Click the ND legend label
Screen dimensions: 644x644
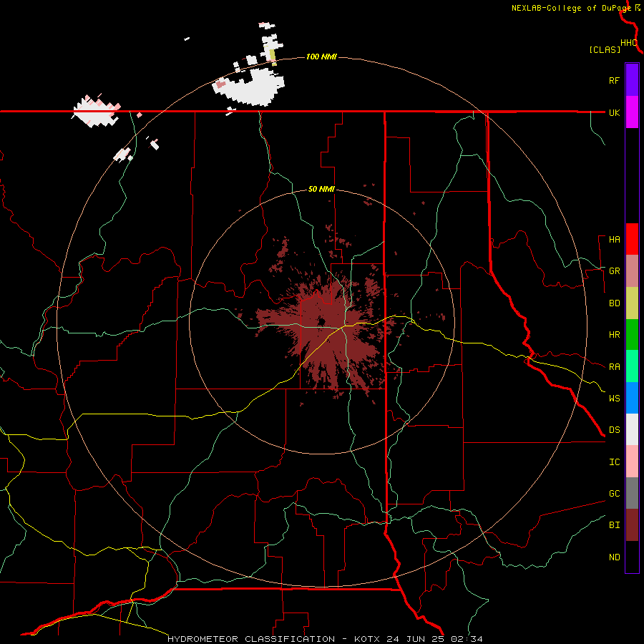click(615, 557)
